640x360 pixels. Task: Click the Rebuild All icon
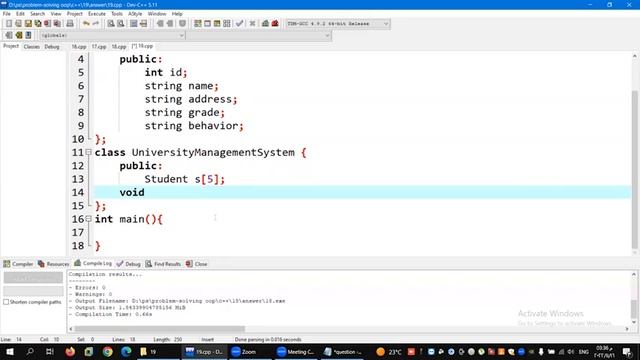[227, 24]
